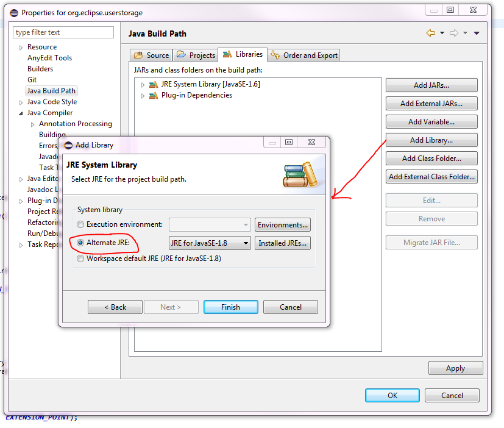This screenshot has height=428, width=504.
Task: Click the Add Variable... button
Action: coord(431,122)
